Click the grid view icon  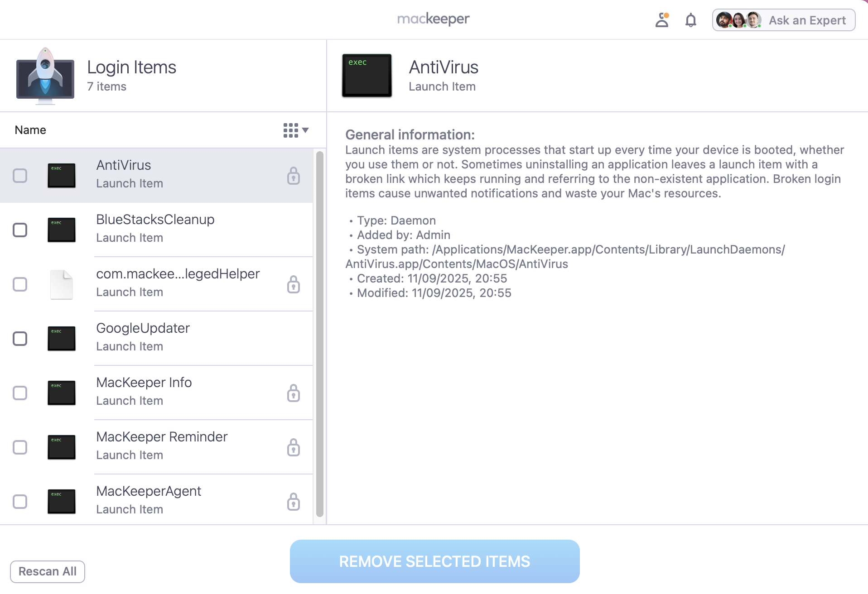click(291, 130)
